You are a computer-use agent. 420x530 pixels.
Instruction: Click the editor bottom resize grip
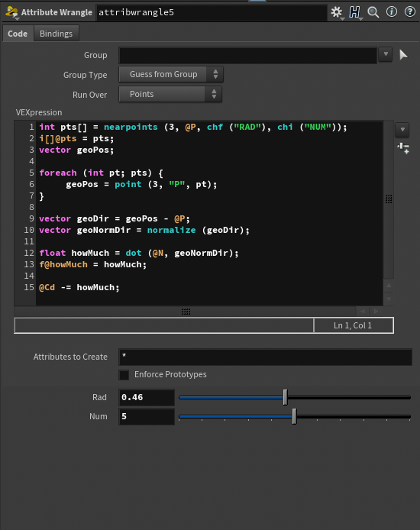tap(186, 312)
